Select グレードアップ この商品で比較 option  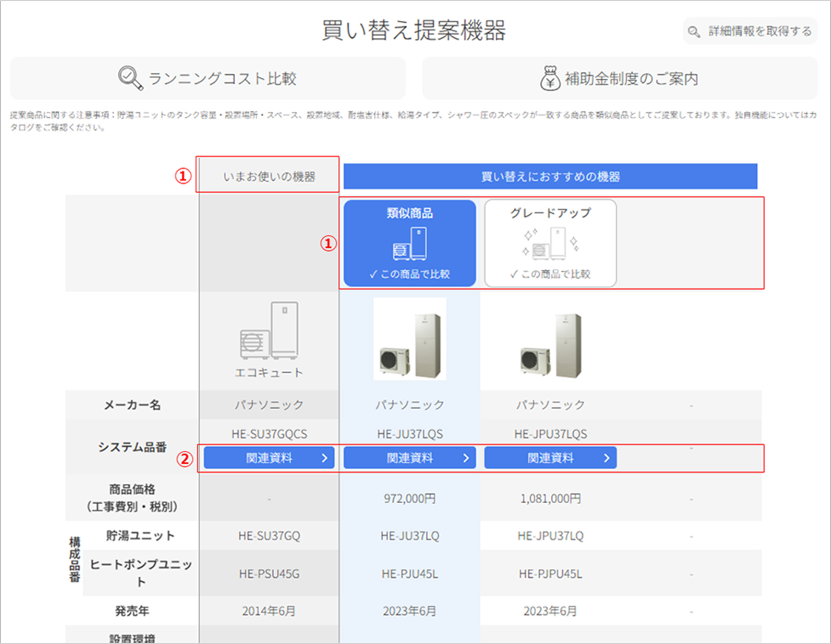pos(550,274)
